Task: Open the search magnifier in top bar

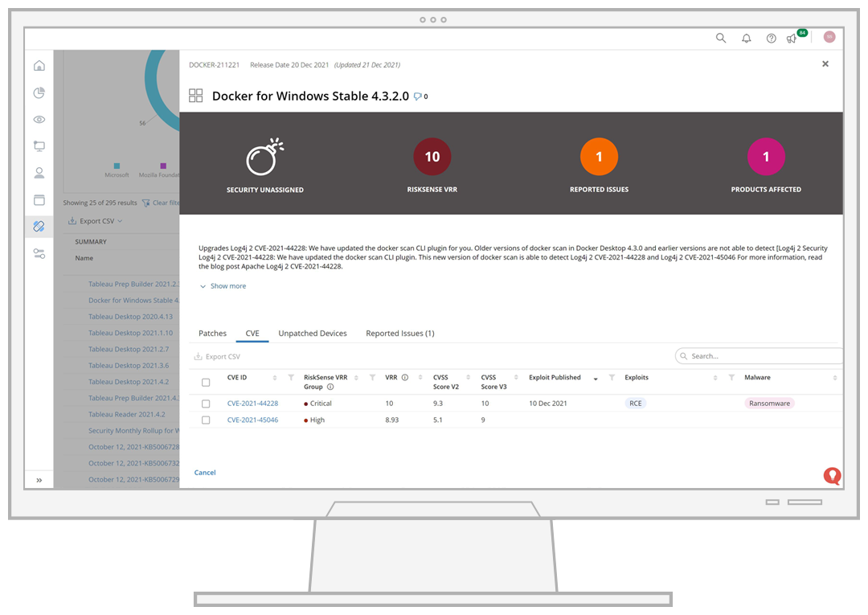Action: [720, 38]
